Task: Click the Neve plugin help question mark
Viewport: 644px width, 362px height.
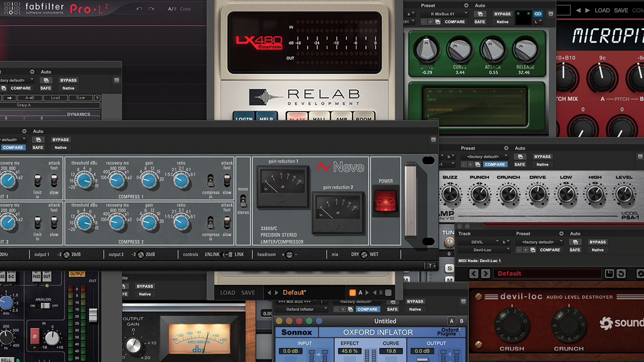Action: tap(431, 266)
